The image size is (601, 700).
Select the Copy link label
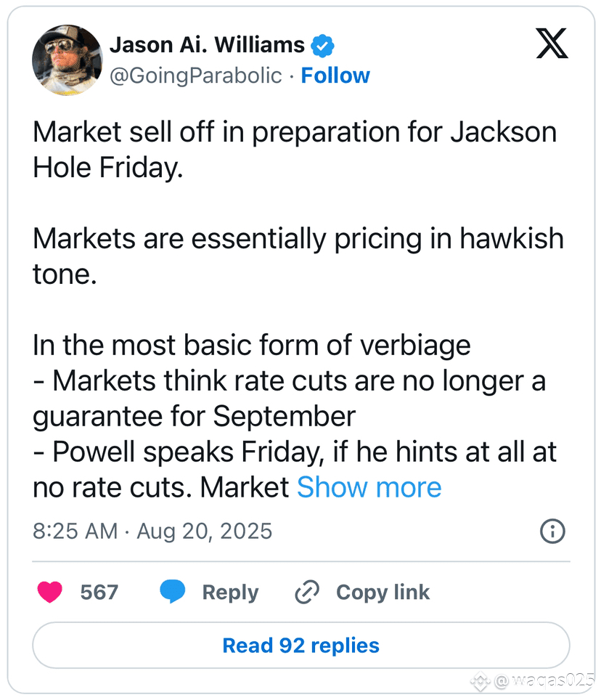(x=383, y=593)
